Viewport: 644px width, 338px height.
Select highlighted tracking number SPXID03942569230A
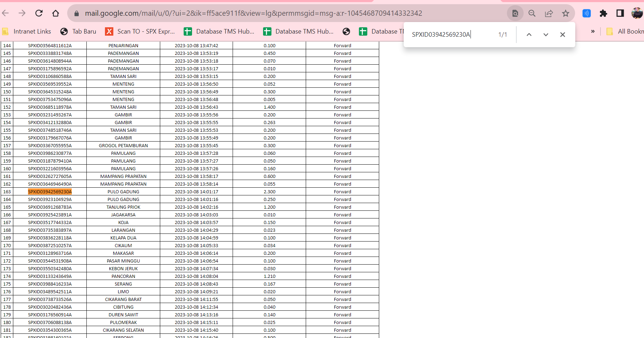pos(50,192)
